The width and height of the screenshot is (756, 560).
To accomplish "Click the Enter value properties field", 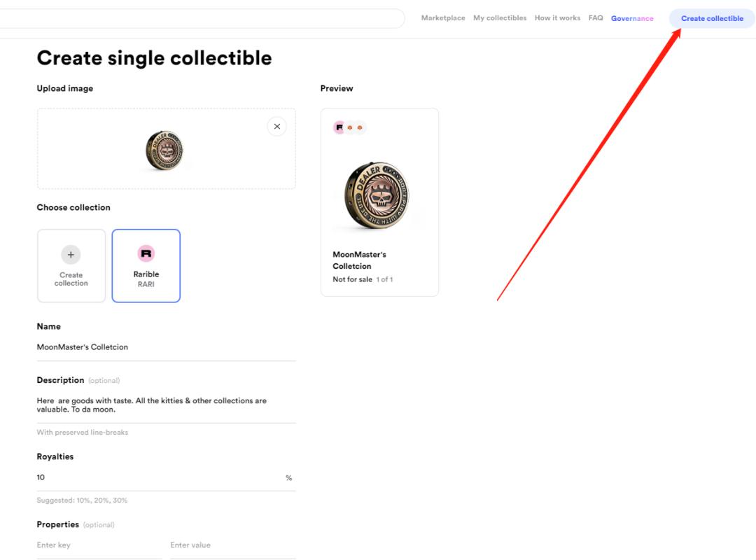I will (232, 545).
